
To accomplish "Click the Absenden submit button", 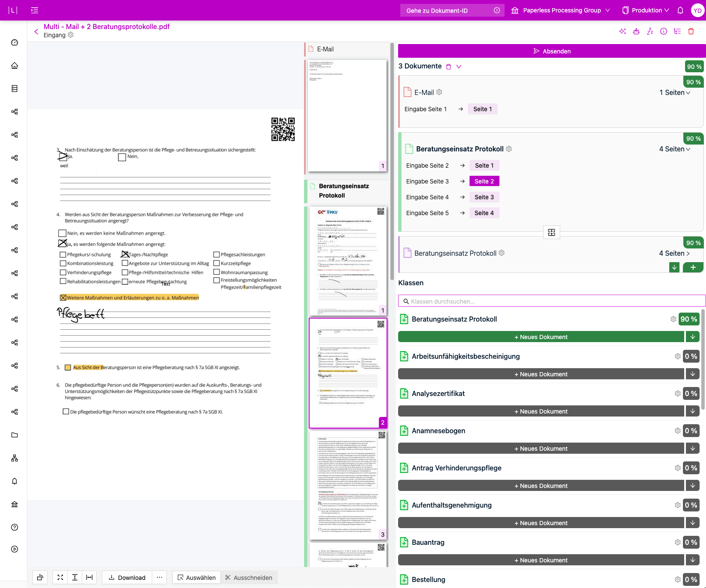I will (x=552, y=51).
